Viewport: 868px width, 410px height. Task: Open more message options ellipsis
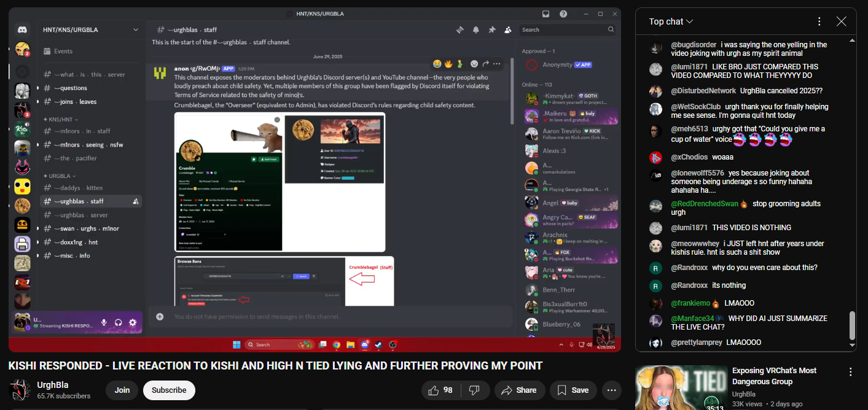[496, 64]
